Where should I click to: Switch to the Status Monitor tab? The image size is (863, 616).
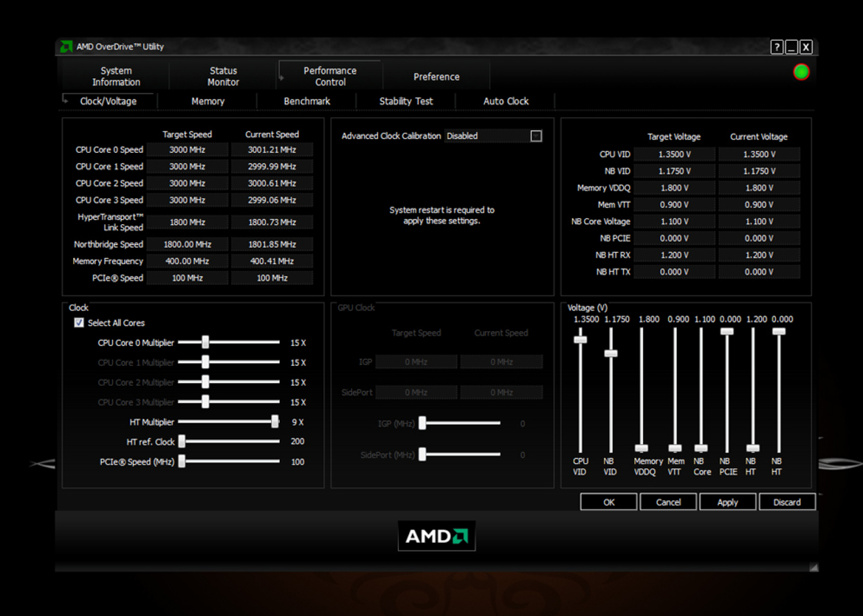click(223, 77)
